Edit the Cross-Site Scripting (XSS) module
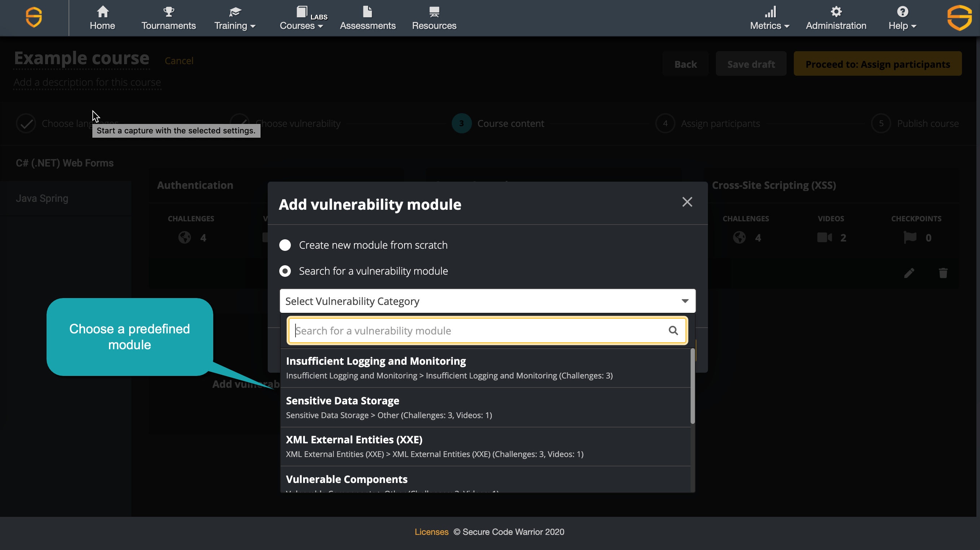Viewport: 980px width, 550px height. click(910, 273)
